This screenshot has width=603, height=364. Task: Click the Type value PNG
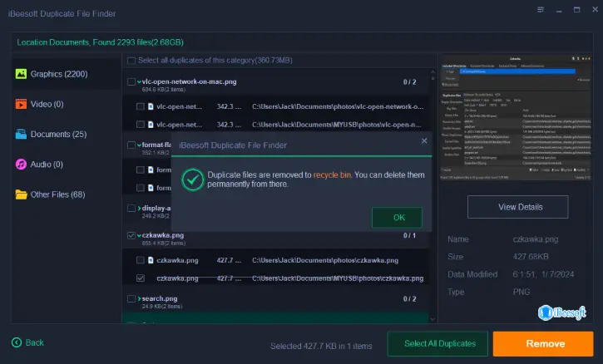(x=521, y=292)
